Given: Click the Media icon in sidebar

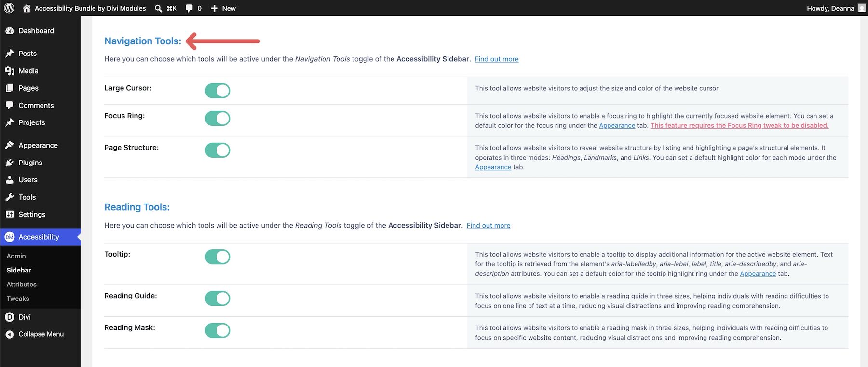Looking at the screenshot, I should click(10, 71).
